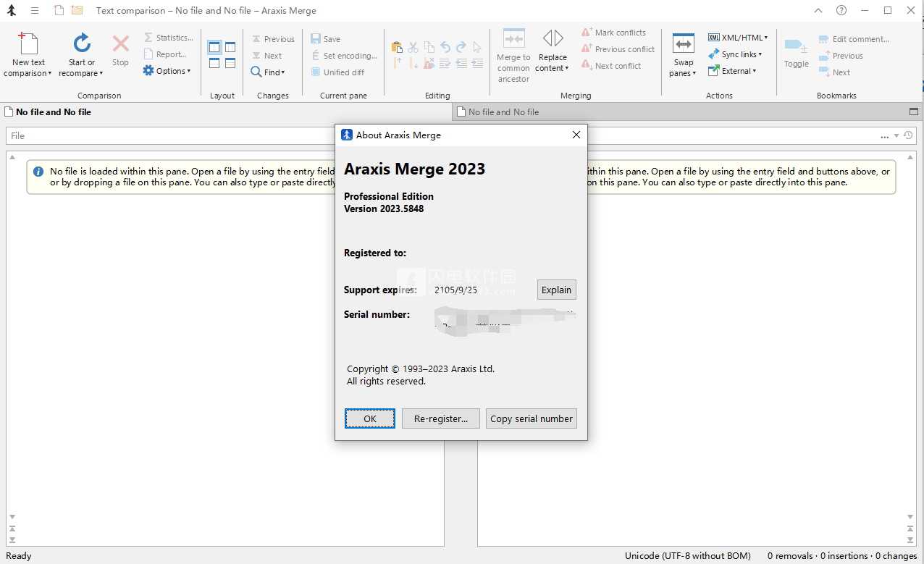Collapse the ribbon with the chevron
Screen dimensions: 924x564
818,11
